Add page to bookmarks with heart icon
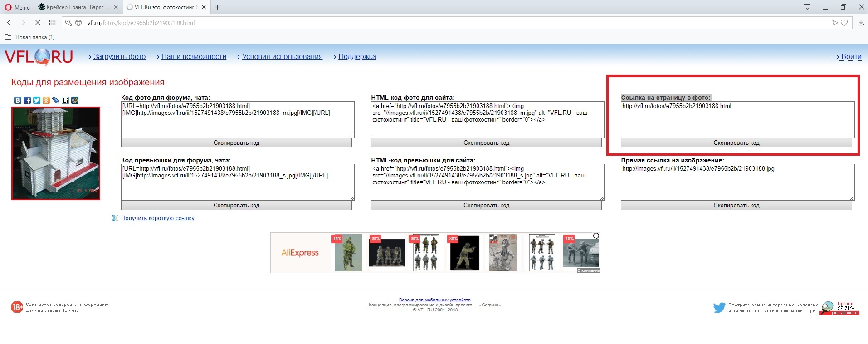 point(844,23)
